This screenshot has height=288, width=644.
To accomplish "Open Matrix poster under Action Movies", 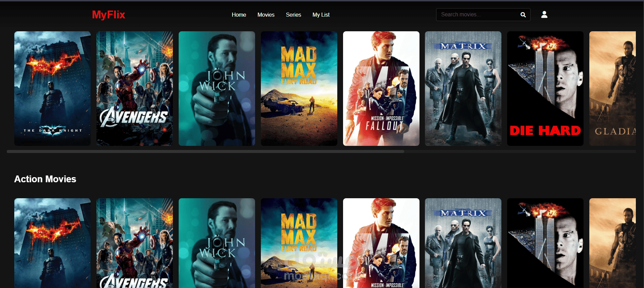I will tap(463, 243).
